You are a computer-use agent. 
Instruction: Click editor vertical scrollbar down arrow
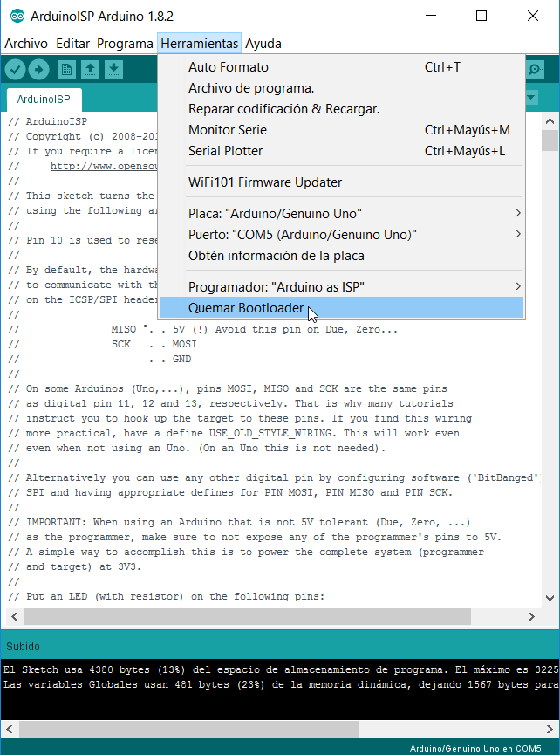(x=550, y=598)
